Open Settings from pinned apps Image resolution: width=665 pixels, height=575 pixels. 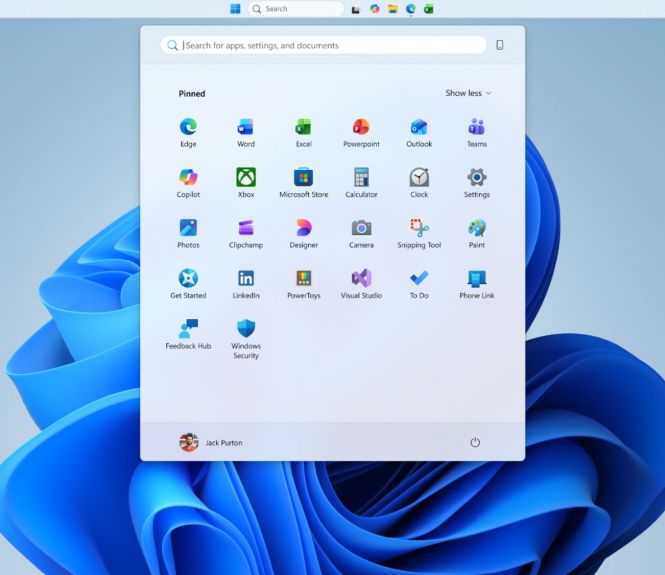[x=477, y=184]
